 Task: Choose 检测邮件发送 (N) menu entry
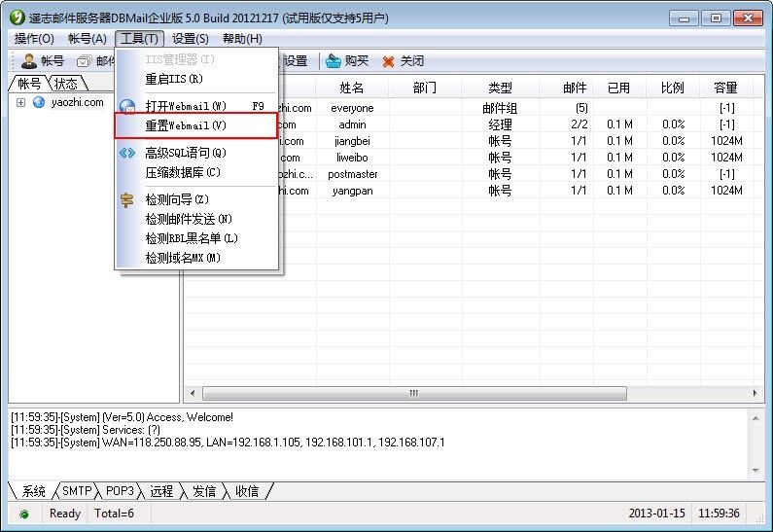196,219
